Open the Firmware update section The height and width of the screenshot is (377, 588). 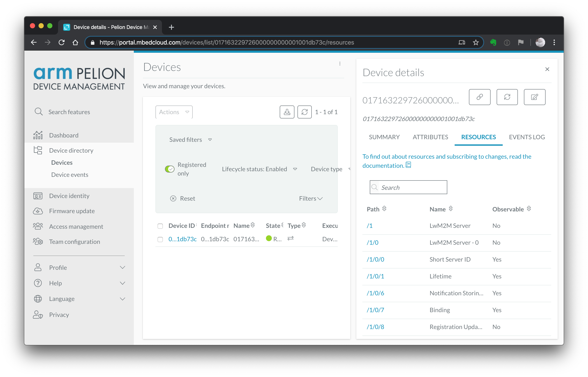[72, 211]
